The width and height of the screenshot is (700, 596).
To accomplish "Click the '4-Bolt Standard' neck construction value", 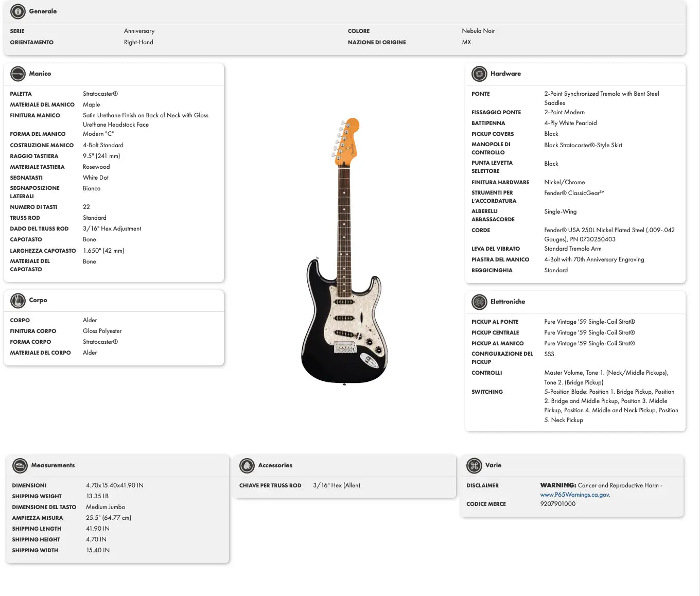I will [x=103, y=145].
